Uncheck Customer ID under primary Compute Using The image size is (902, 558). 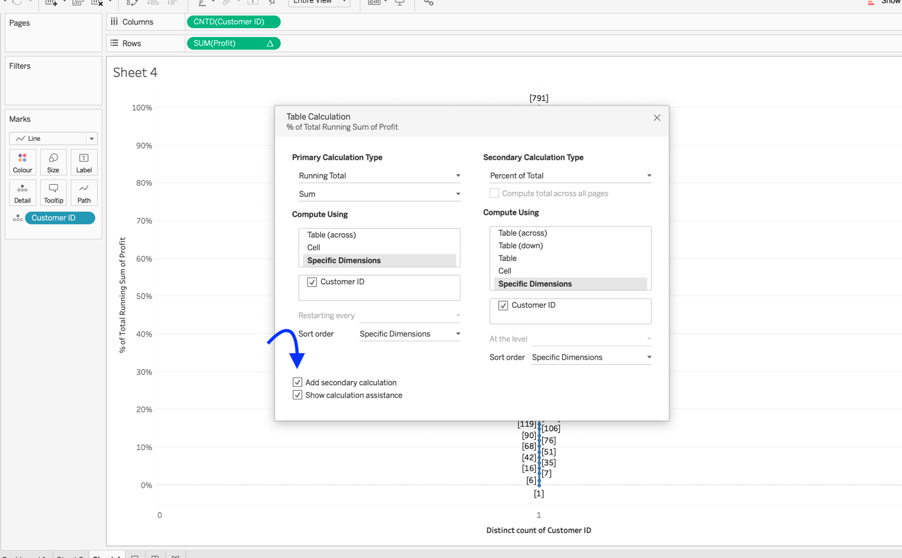coord(312,282)
